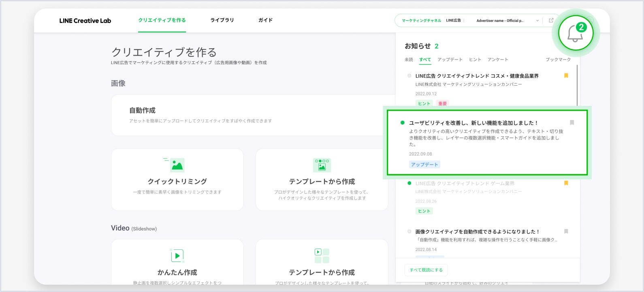Image resolution: width=644 pixels, height=292 pixels.
Task: Click the 画像 section heading
Action: pos(118,83)
